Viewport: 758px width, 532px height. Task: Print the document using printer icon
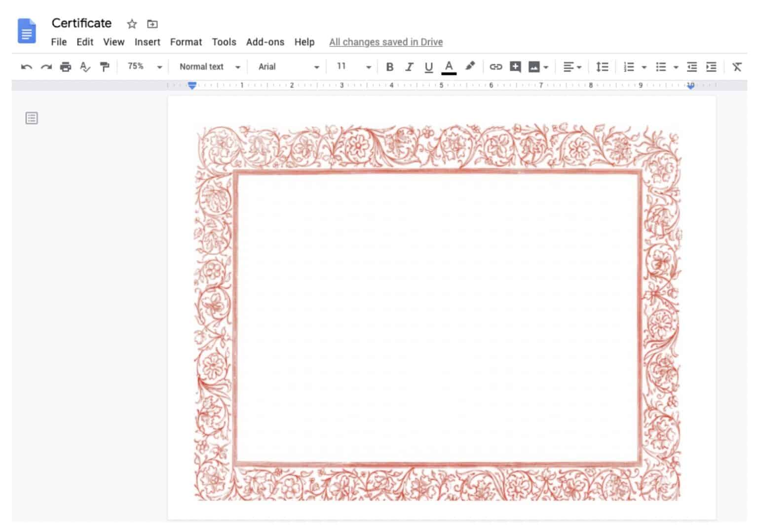coord(66,67)
